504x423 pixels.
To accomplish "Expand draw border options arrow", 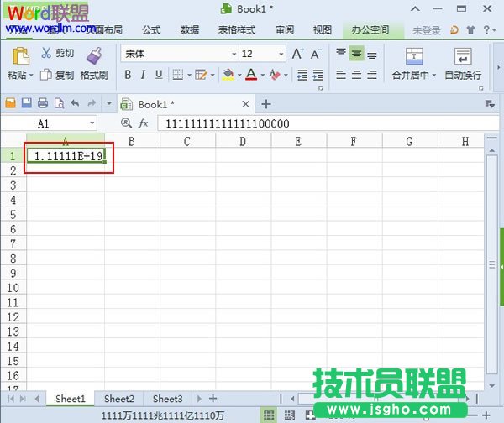I will (x=213, y=76).
